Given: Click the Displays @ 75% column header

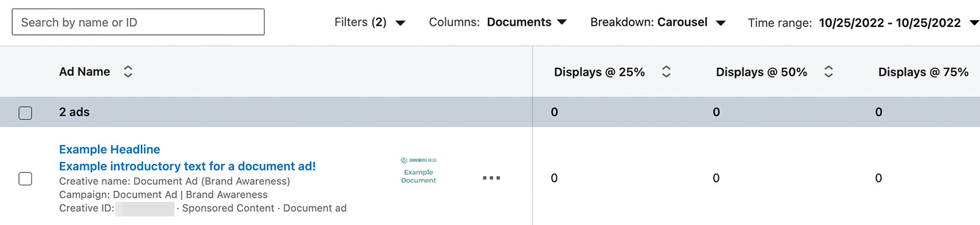Looking at the screenshot, I should point(923,72).
